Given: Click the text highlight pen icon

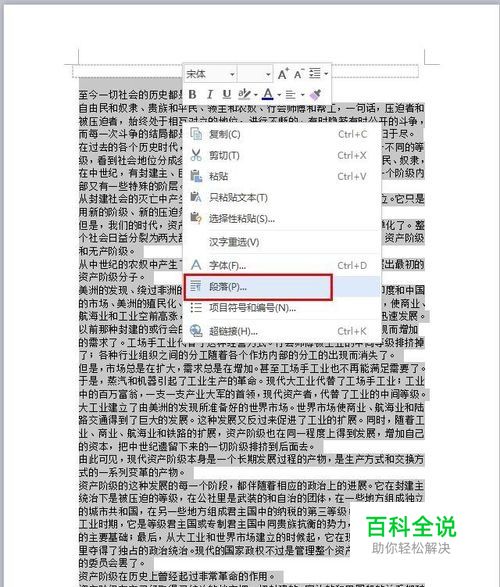Looking at the screenshot, I should click(x=244, y=94).
